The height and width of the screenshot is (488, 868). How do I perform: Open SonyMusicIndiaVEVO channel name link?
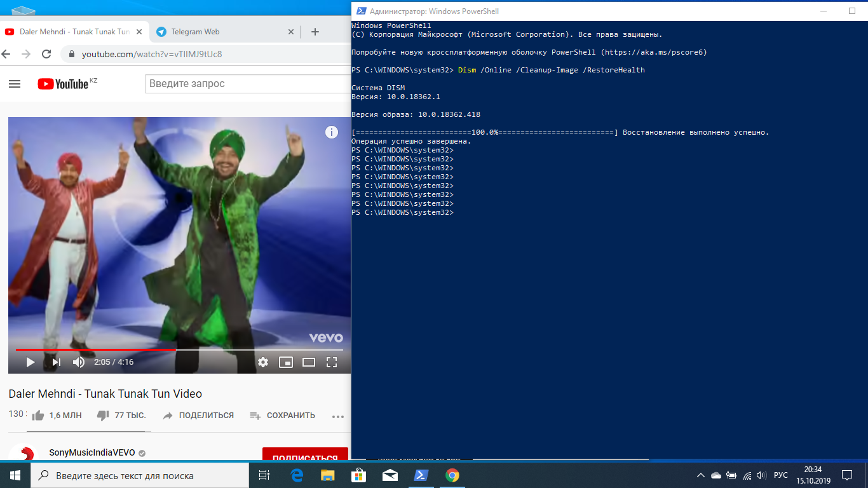coord(92,453)
